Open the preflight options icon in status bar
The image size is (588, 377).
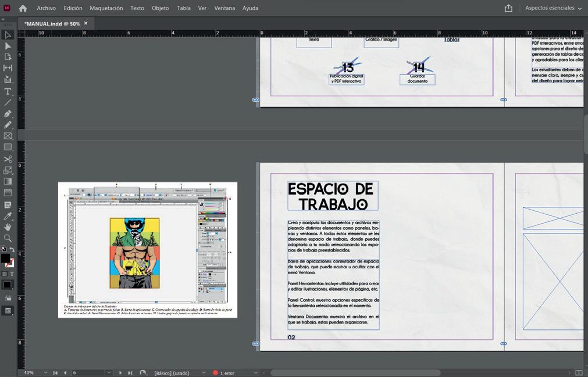pyautogui.click(x=143, y=373)
